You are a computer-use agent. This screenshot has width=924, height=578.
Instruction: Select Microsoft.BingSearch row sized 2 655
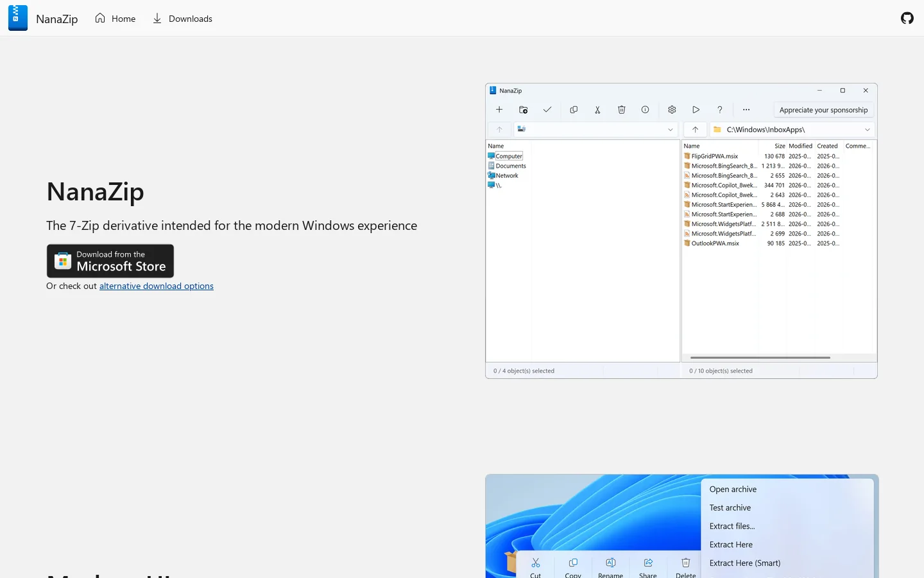point(762,175)
